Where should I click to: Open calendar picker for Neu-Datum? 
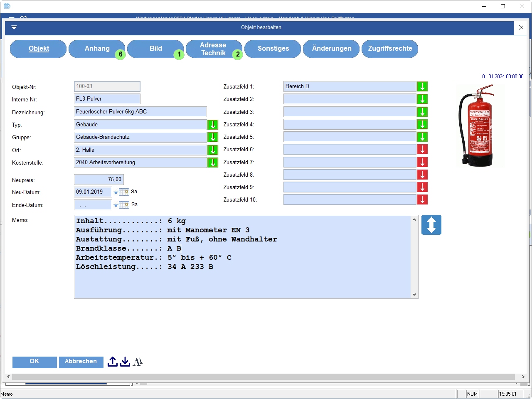[x=124, y=192]
